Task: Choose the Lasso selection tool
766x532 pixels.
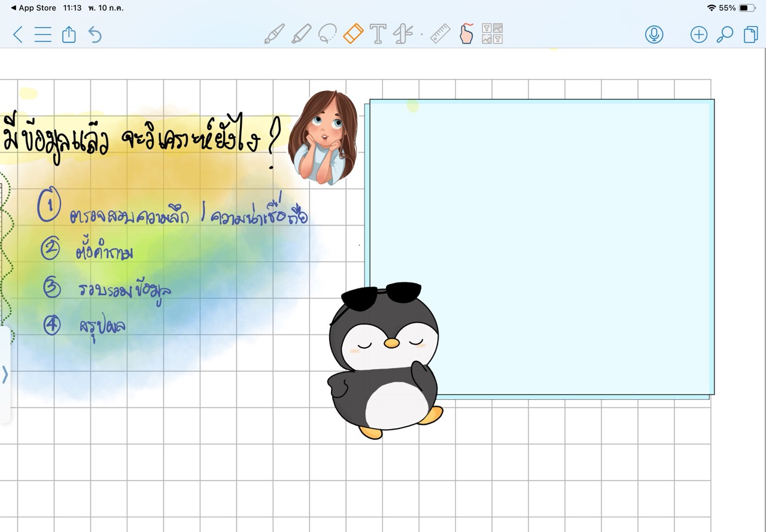Action: (327, 34)
